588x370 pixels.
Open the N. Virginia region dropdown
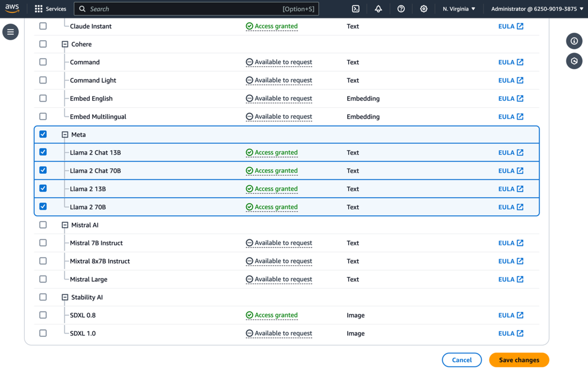(x=459, y=9)
